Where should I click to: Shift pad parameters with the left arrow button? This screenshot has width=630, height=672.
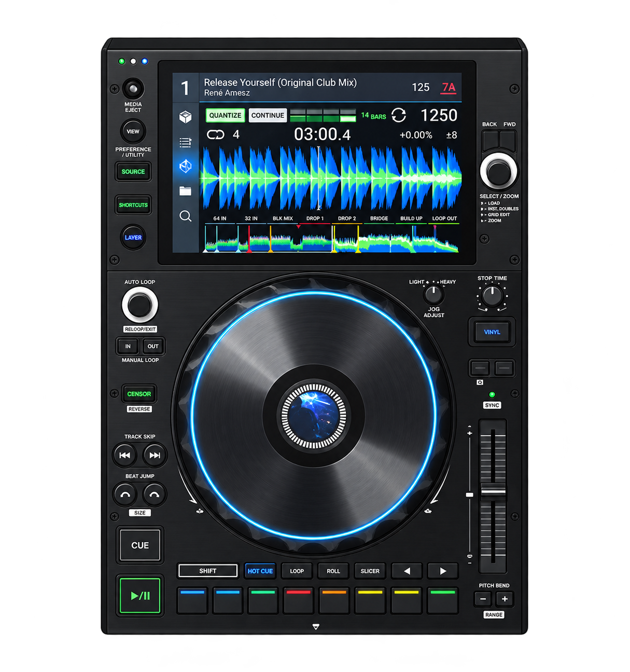407,571
